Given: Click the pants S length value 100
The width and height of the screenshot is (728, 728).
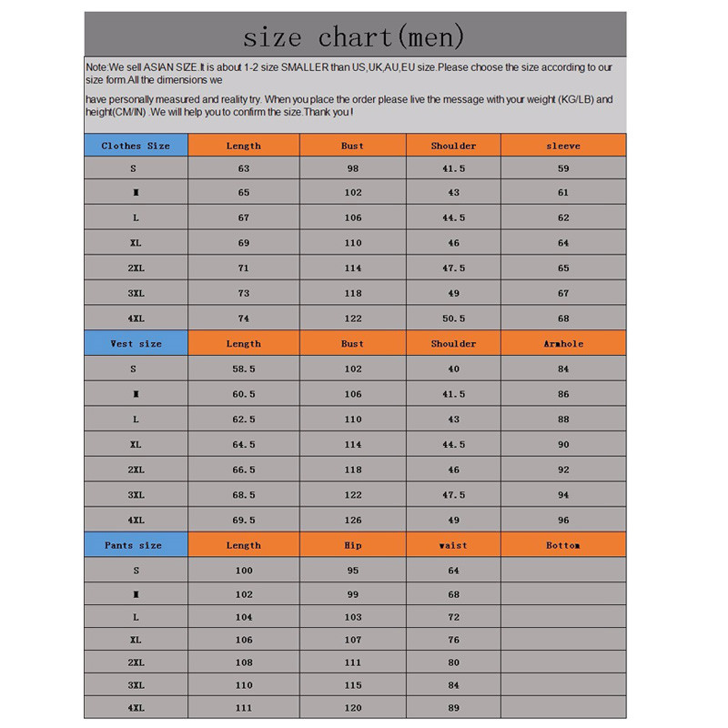Looking at the screenshot, I should point(243,571).
